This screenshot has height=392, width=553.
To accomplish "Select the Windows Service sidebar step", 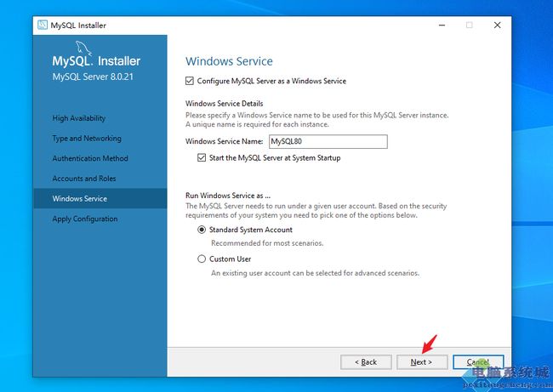I will coord(100,198).
